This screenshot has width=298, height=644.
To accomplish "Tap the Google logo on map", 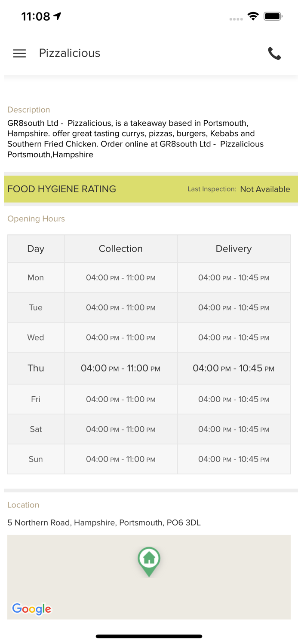I will (x=31, y=609).
